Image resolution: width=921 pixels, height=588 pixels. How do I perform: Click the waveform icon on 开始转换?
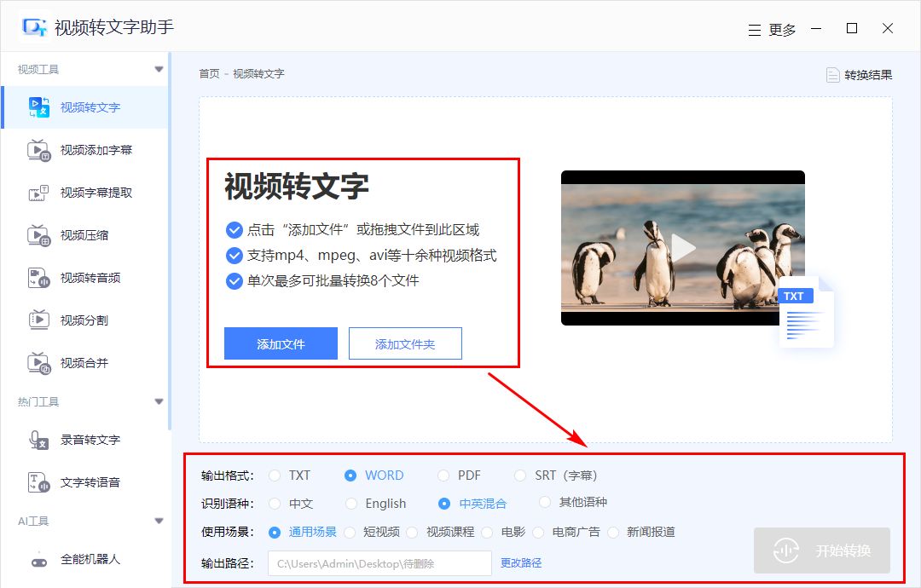pyautogui.click(x=786, y=551)
